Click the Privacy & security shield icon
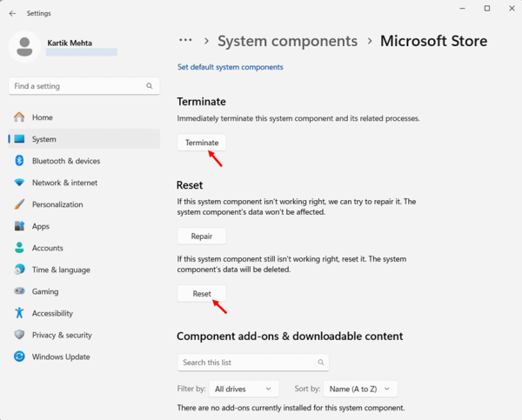This screenshot has height=420, width=522. [19, 335]
